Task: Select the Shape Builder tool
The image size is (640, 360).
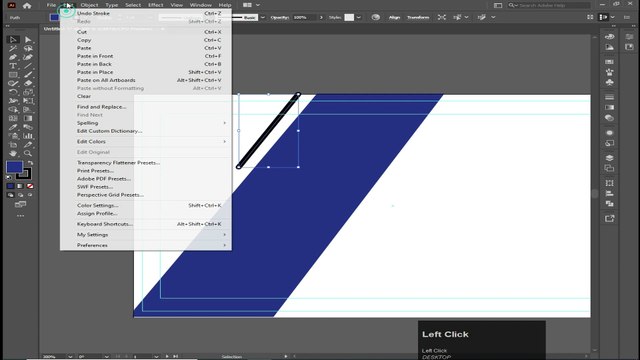Action: coord(13,110)
